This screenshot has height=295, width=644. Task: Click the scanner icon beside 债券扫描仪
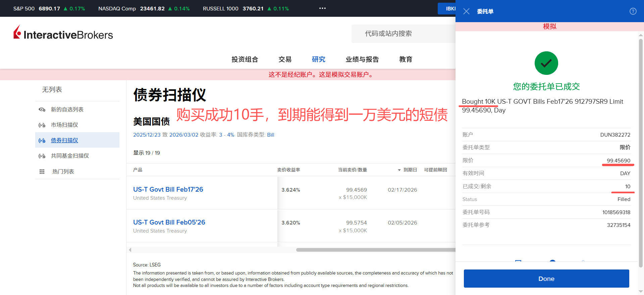click(42, 141)
